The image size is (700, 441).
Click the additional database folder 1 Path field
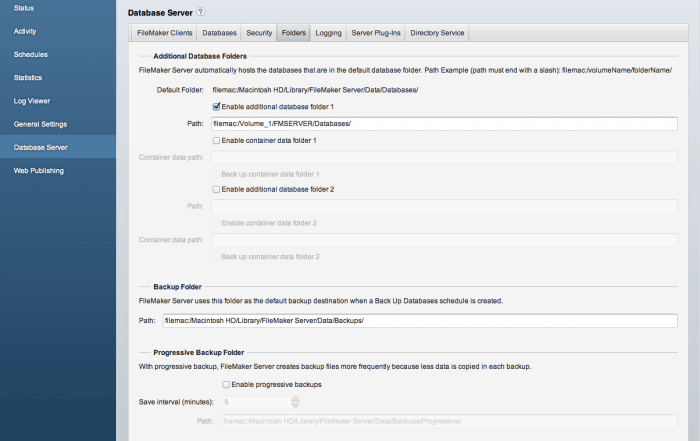coord(444,124)
